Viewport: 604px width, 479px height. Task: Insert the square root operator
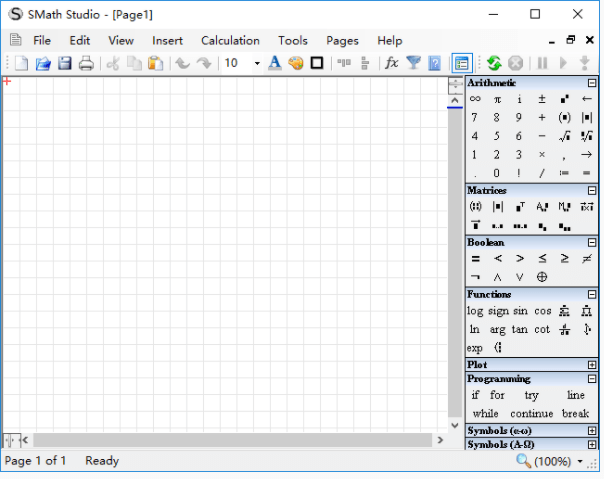point(564,136)
